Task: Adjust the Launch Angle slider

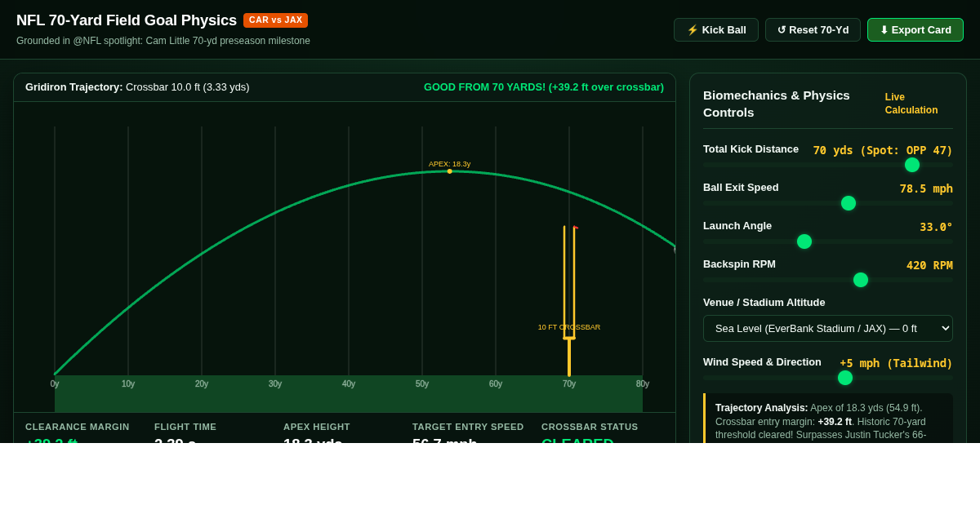Action: pyautogui.click(x=828, y=241)
